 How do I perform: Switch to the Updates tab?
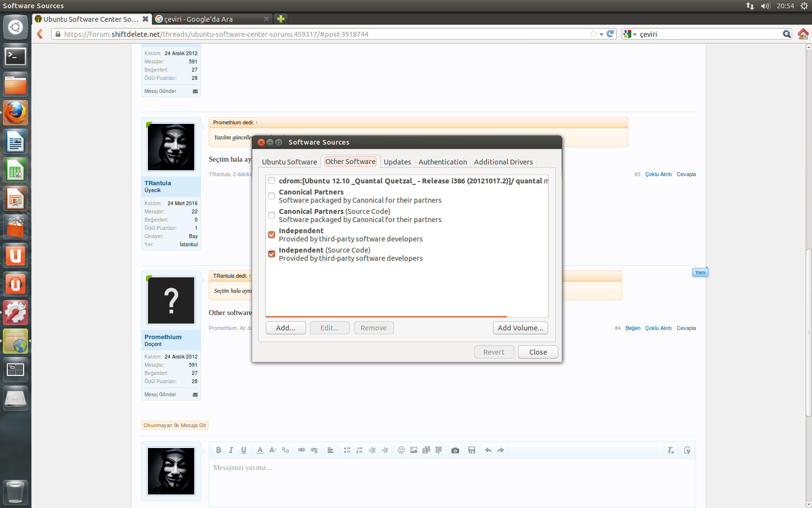[x=397, y=162]
